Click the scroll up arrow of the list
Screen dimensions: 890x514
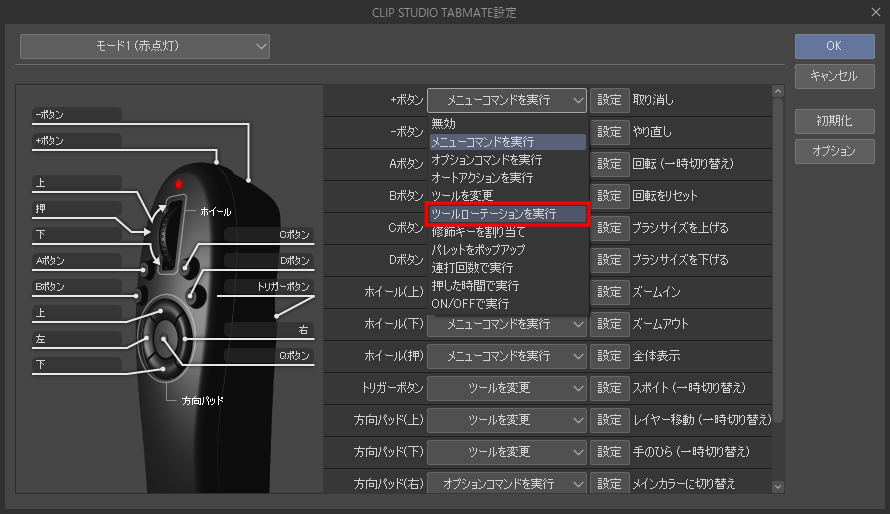[778, 91]
